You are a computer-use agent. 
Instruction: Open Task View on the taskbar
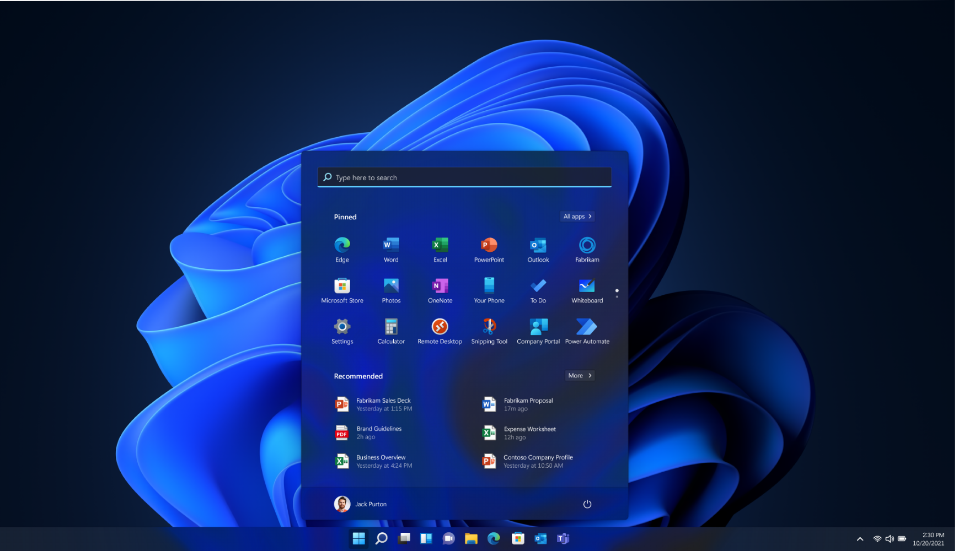click(404, 538)
